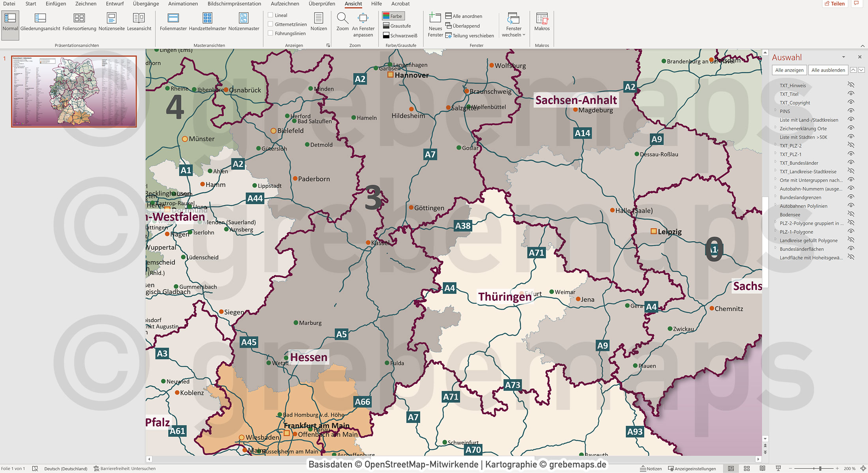The width and height of the screenshot is (868, 473).
Task: Hide the TXT_Titel layer via eye toggle
Action: click(851, 94)
